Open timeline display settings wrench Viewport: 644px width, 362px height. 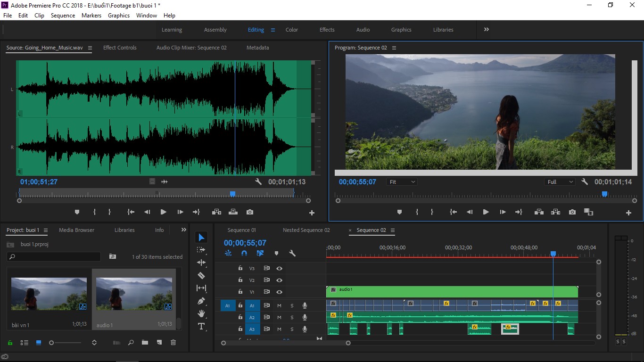[x=292, y=253]
